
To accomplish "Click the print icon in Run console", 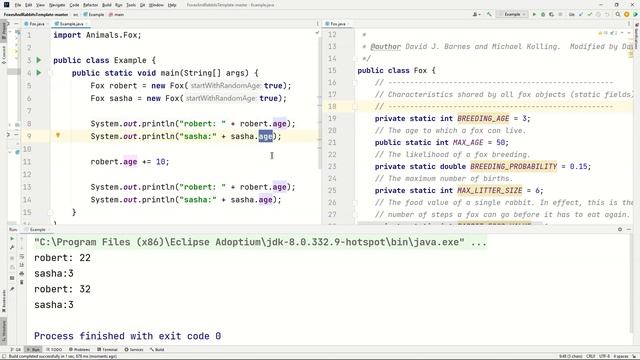I will coord(22,273).
